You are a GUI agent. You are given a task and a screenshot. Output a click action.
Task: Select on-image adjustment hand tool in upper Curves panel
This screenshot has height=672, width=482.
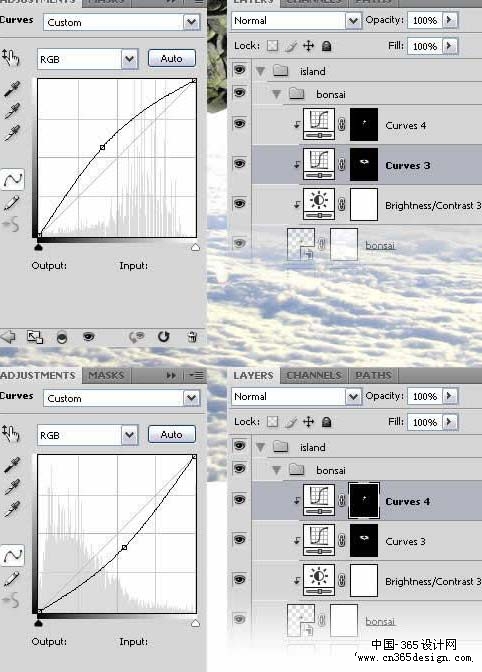[11, 57]
